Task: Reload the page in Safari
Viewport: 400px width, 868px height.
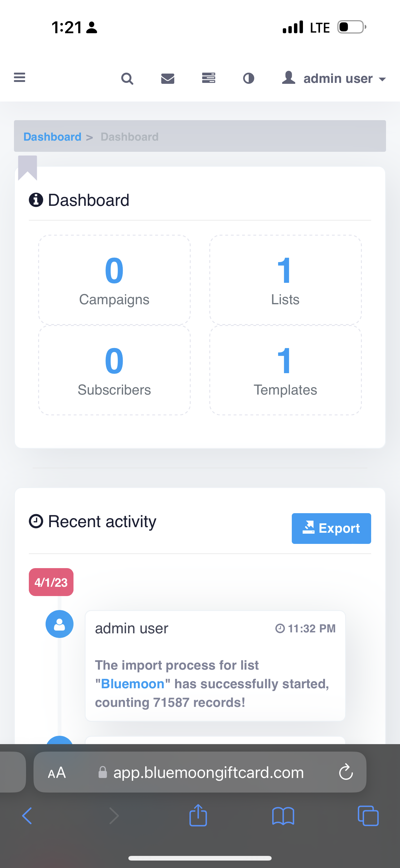Action: (x=346, y=772)
